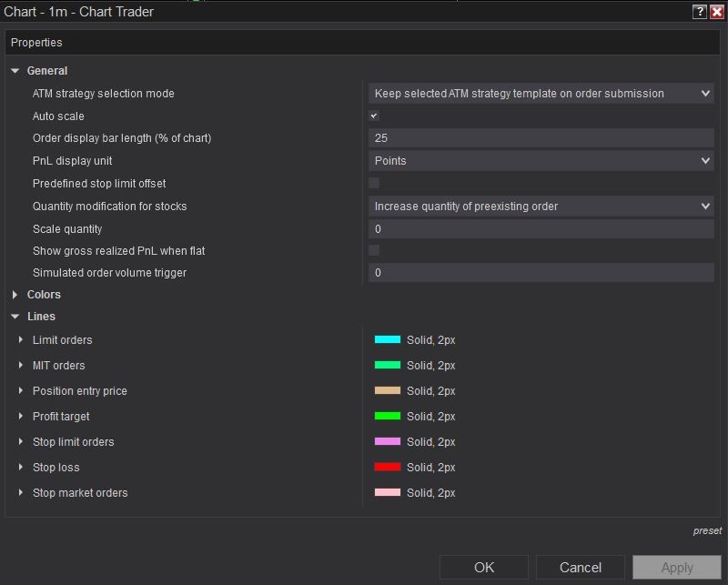Click the preset link
The height and width of the screenshot is (585, 728).
pyautogui.click(x=707, y=530)
